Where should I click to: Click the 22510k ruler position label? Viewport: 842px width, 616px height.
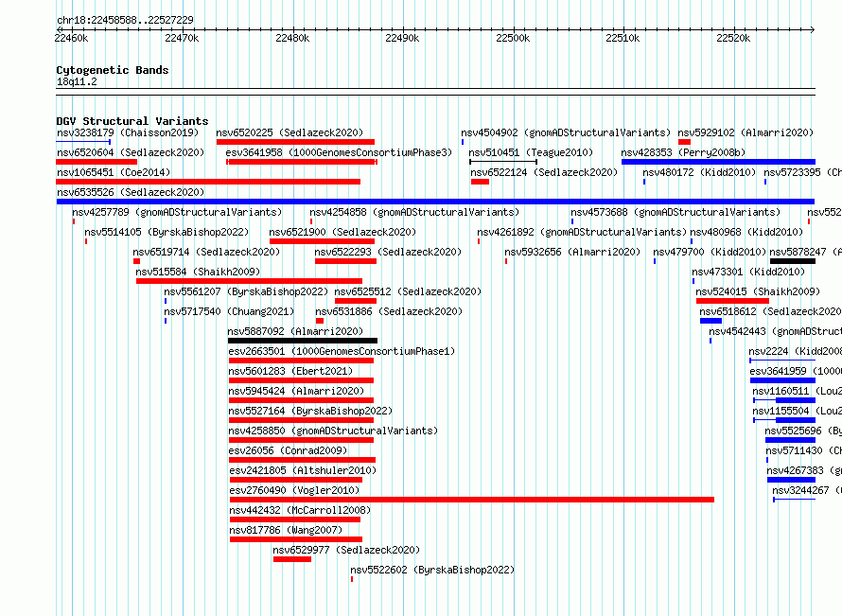(x=623, y=38)
